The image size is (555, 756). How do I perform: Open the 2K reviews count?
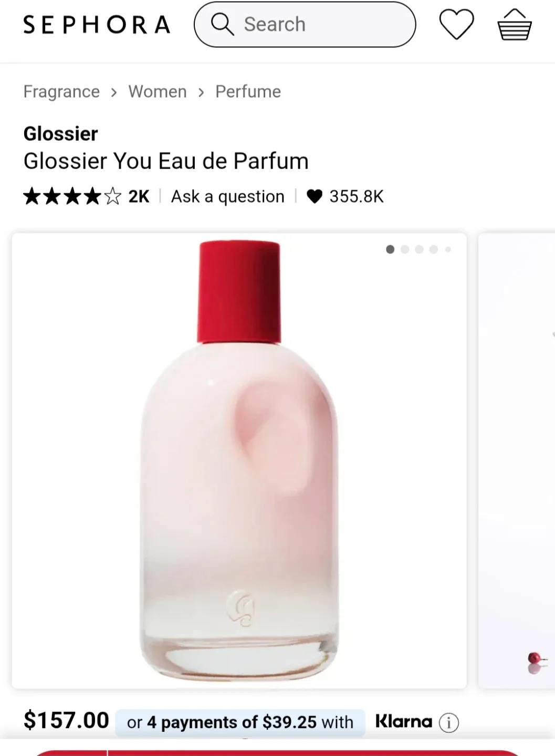[x=139, y=196]
